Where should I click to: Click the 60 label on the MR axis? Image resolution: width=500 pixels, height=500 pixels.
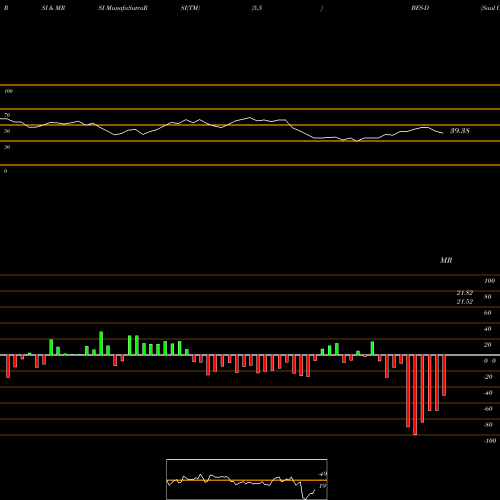point(487,313)
